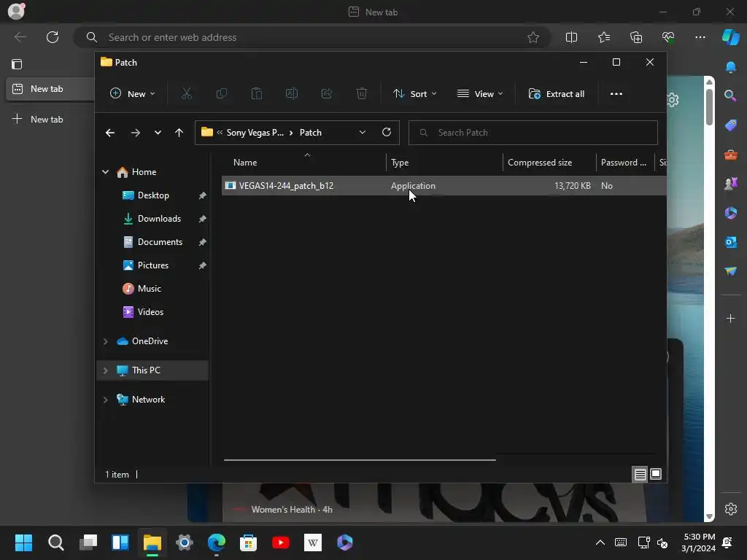Open a new tab with plus button
The image size is (747, 560).
click(x=37, y=119)
